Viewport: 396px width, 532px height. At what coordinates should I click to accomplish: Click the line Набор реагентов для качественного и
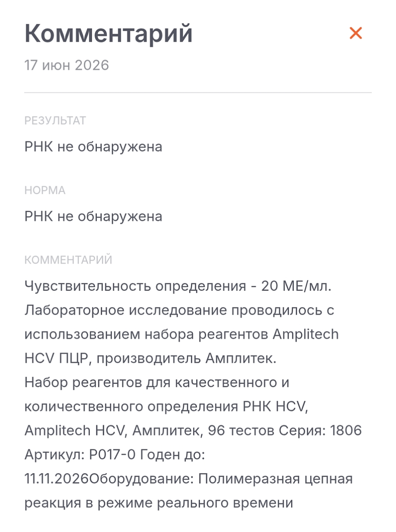[x=157, y=383]
